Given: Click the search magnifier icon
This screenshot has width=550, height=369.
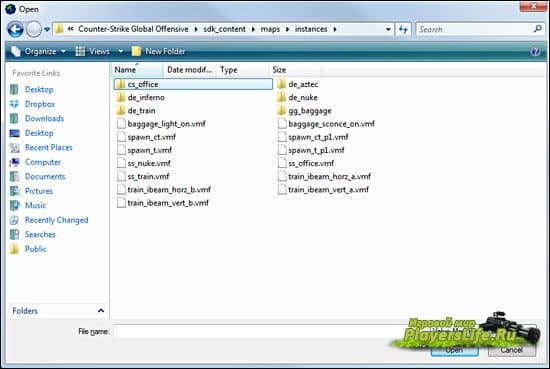Looking at the screenshot, I should point(537,29).
